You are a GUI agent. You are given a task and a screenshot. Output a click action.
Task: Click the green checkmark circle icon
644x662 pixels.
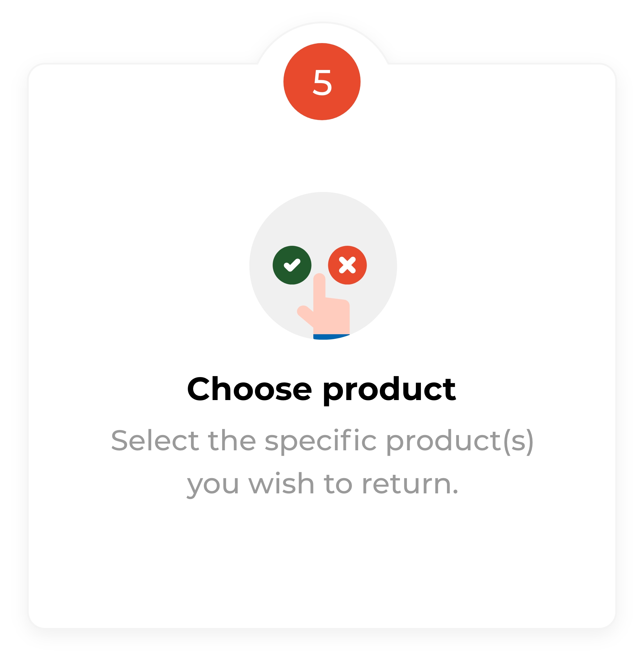[x=292, y=265]
